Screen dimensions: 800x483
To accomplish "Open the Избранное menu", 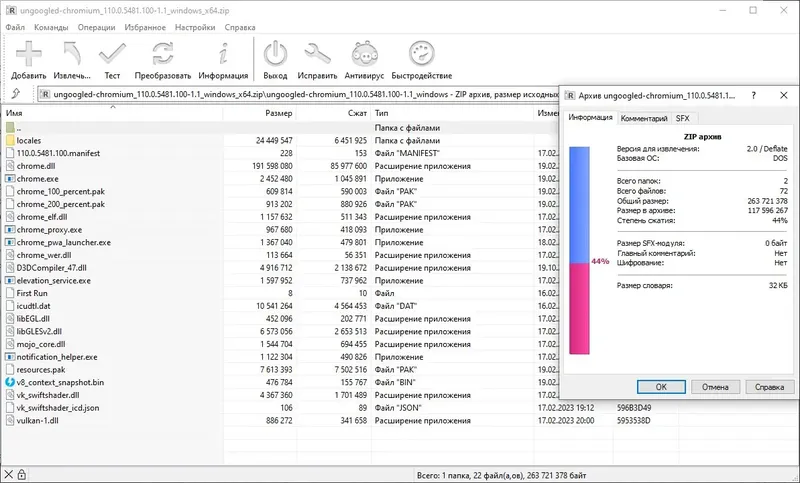I will (x=145, y=27).
